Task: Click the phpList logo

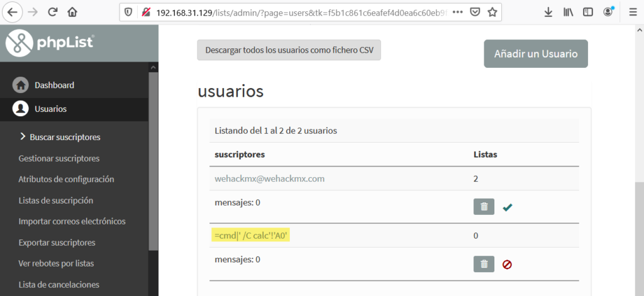Action: click(50, 43)
